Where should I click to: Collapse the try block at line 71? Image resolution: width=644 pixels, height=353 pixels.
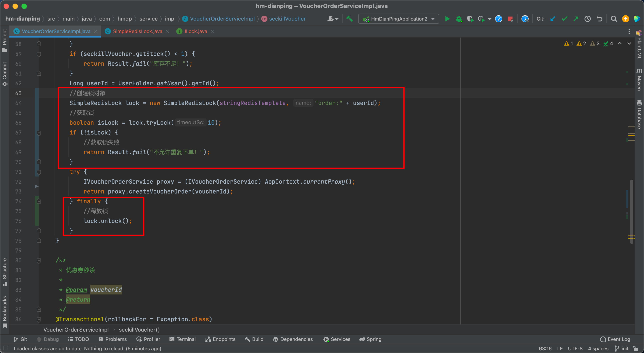39,172
